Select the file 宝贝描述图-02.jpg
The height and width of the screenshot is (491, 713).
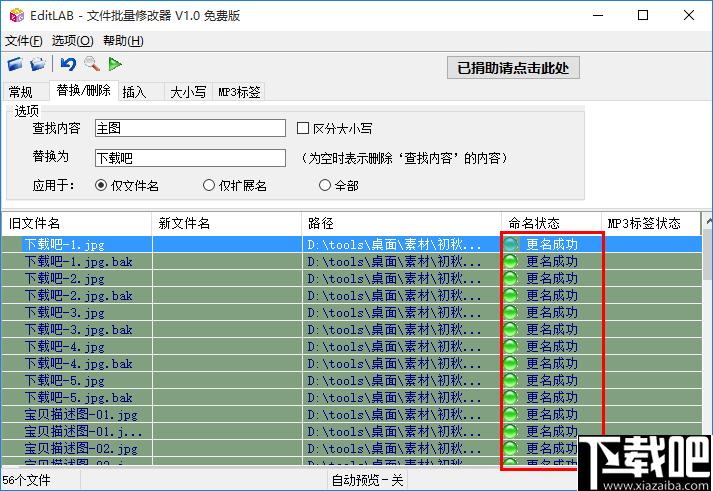click(x=81, y=448)
